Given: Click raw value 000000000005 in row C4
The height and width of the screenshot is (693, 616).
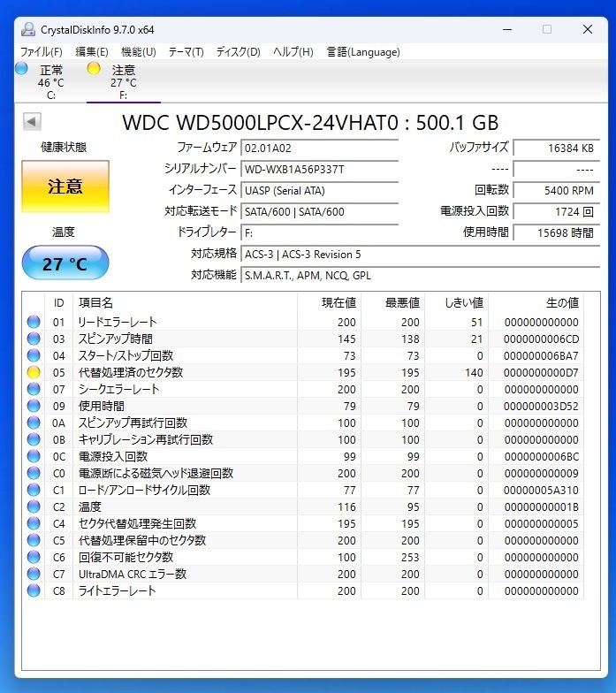Looking at the screenshot, I should tap(541, 523).
